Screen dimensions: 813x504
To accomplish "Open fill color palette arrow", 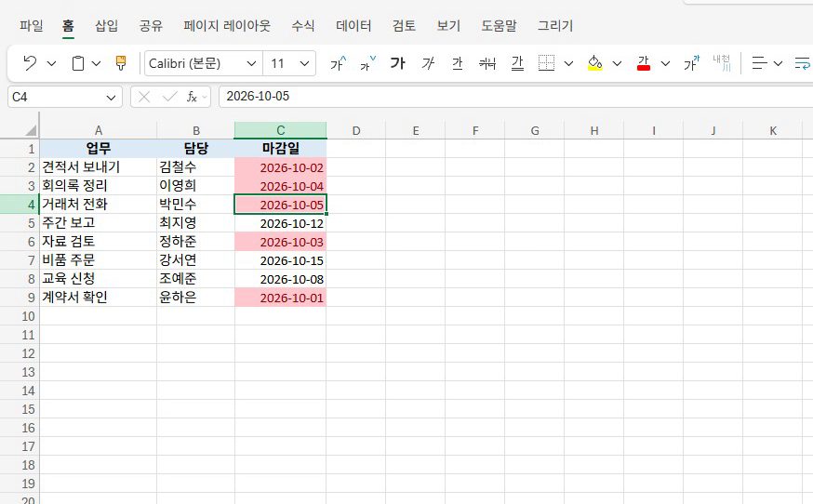I will (617, 63).
